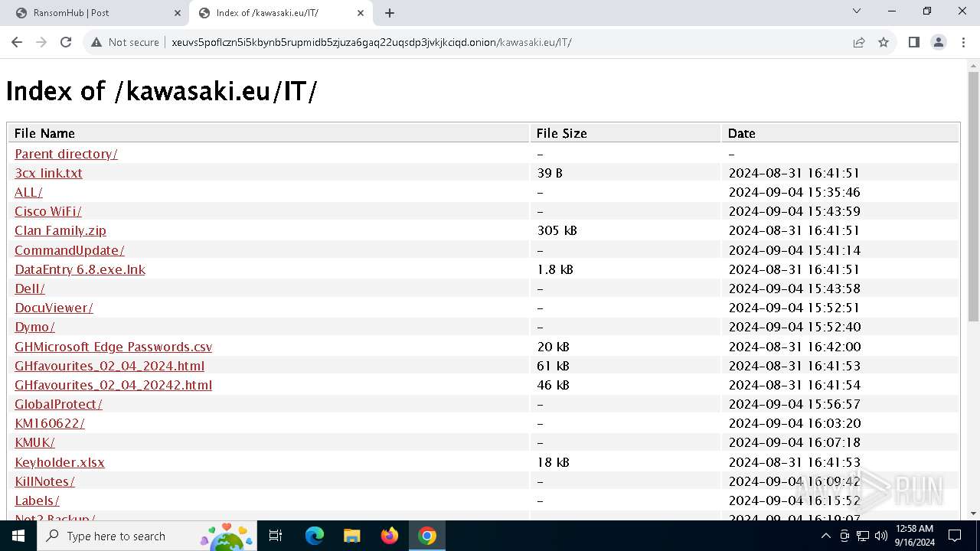Screen dimensions: 980x551
Task: Open the Windows Start menu
Action: [x=18, y=536]
